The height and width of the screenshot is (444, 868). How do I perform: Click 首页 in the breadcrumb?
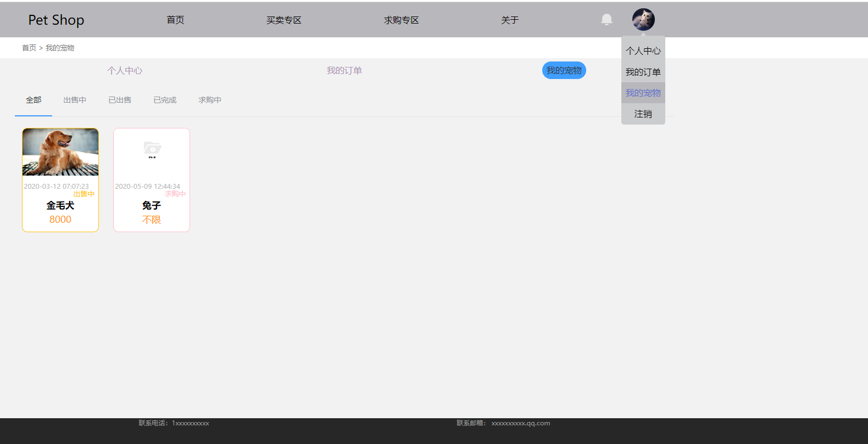pyautogui.click(x=29, y=48)
